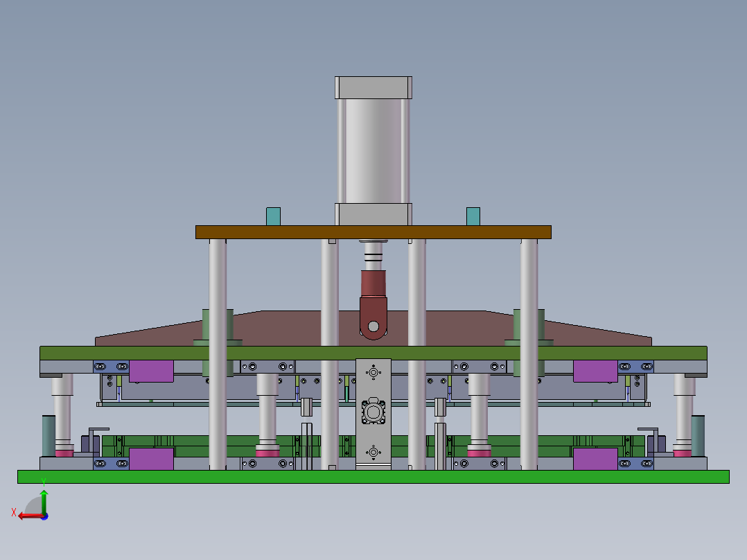Select the large silver pneumatic cylinder body
Viewport: 747px width, 560px height.
[373, 151]
